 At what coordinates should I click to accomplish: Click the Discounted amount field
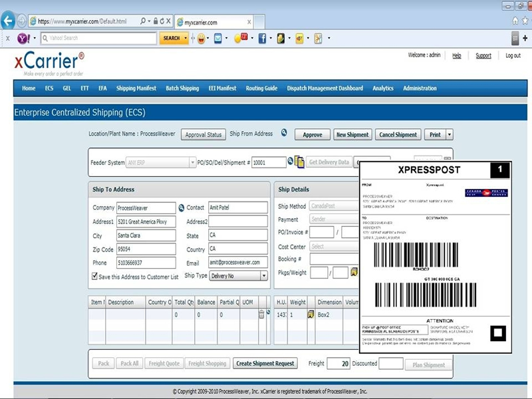click(x=391, y=363)
